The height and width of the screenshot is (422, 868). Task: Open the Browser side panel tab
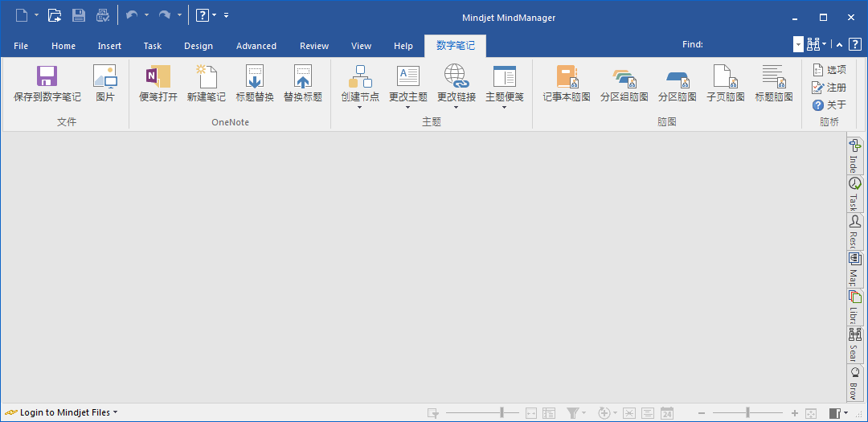click(x=854, y=382)
